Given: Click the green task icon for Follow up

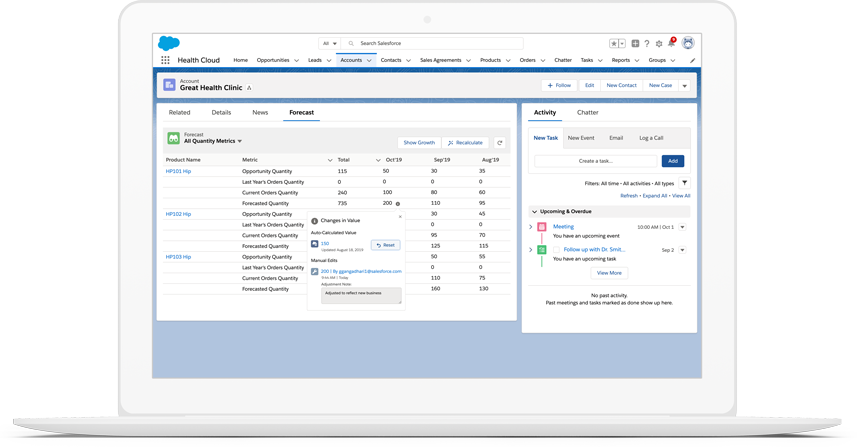Looking at the screenshot, I should point(542,250).
